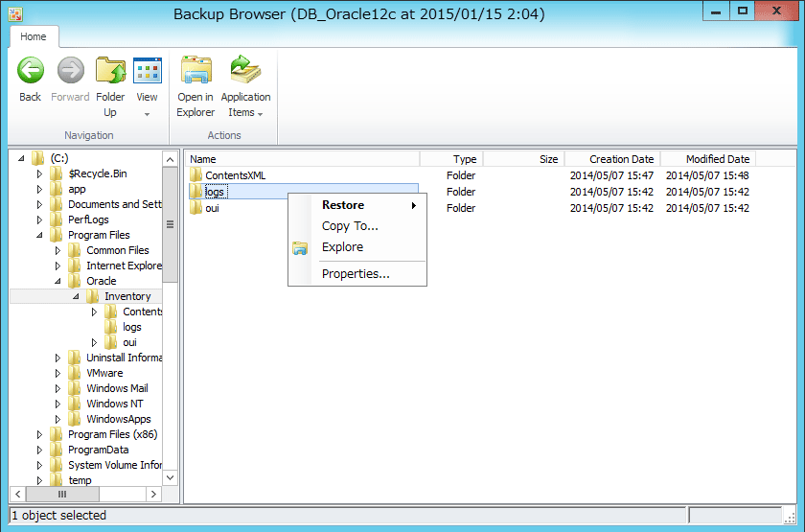Image resolution: width=805 pixels, height=532 pixels.
Task: Collapse the (C:) drive node
Action: tap(21, 158)
